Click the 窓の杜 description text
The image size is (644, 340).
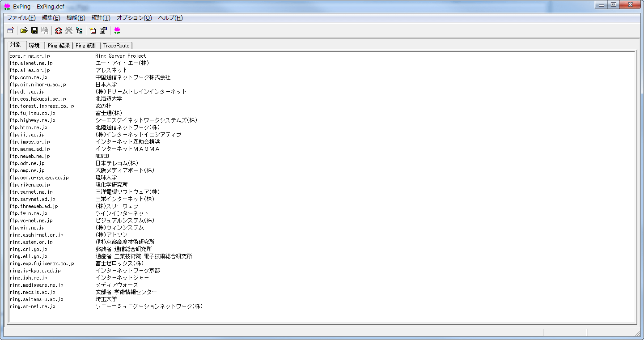(x=103, y=106)
